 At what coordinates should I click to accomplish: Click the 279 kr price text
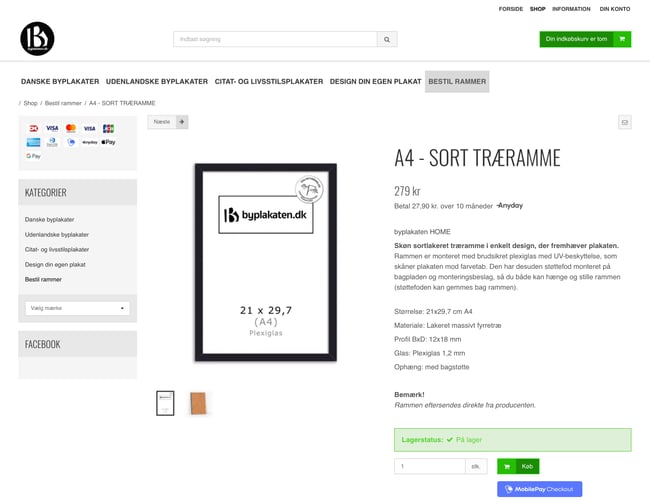[407, 191]
